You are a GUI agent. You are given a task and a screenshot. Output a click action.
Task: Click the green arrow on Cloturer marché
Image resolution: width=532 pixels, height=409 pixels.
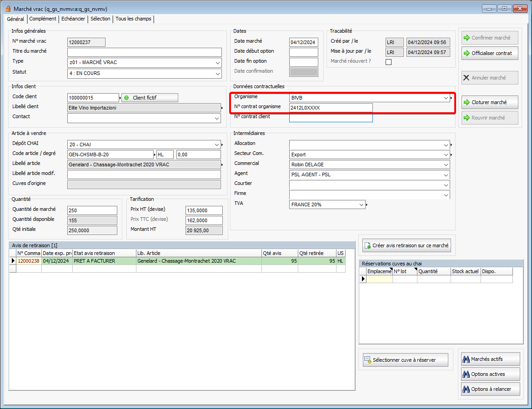coord(466,102)
